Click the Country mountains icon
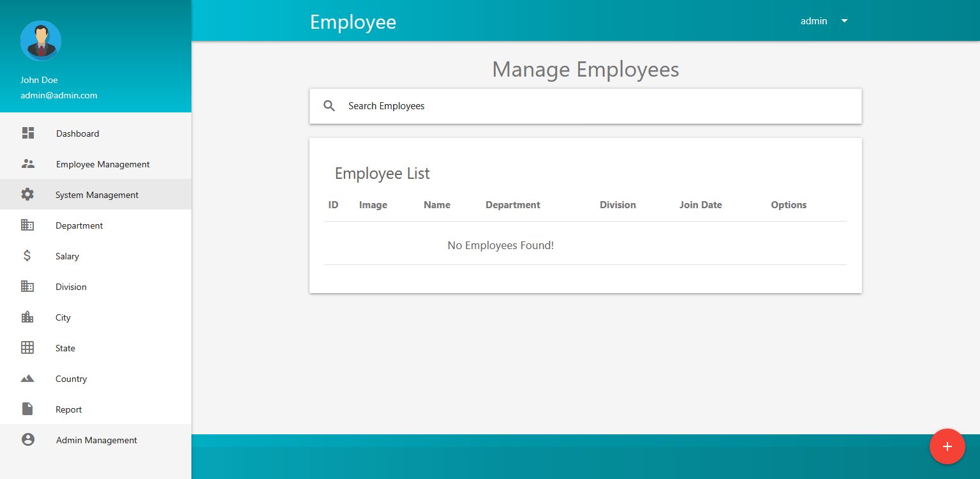The width and height of the screenshot is (980, 479). [27, 378]
